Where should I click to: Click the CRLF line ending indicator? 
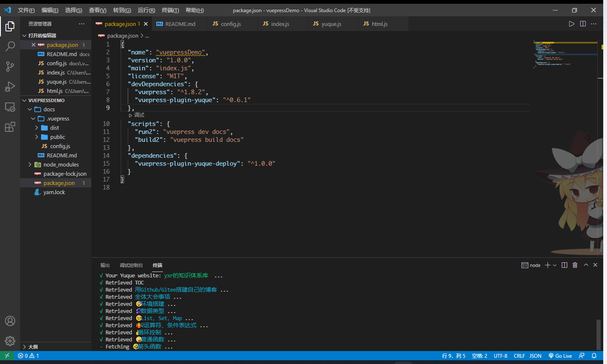(519, 356)
